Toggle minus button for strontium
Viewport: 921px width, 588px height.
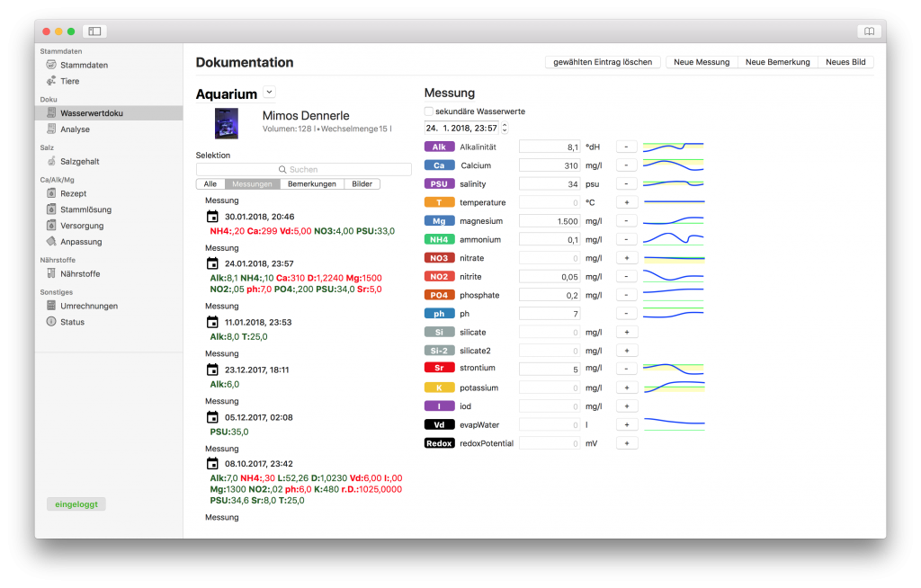(x=627, y=369)
